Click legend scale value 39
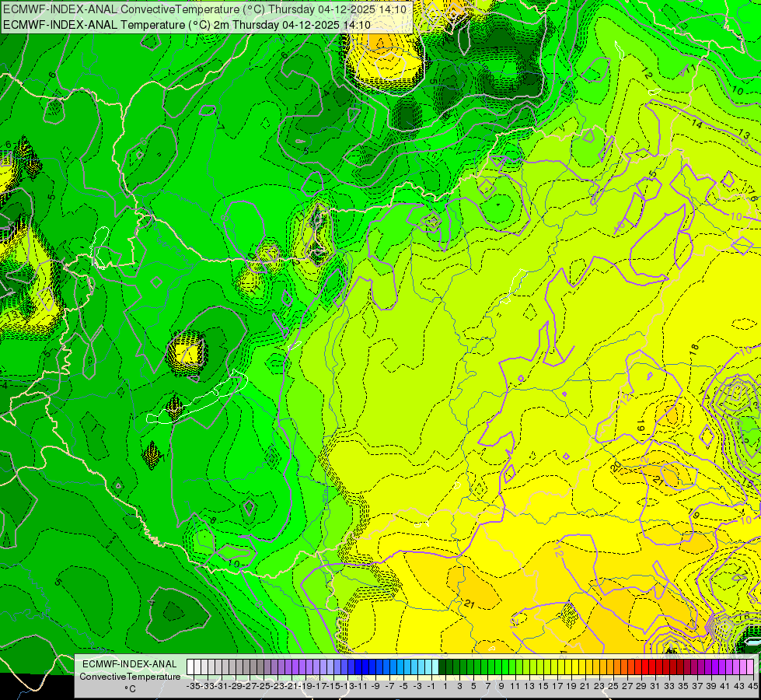Image resolution: width=761 pixels, height=700 pixels. [711, 686]
